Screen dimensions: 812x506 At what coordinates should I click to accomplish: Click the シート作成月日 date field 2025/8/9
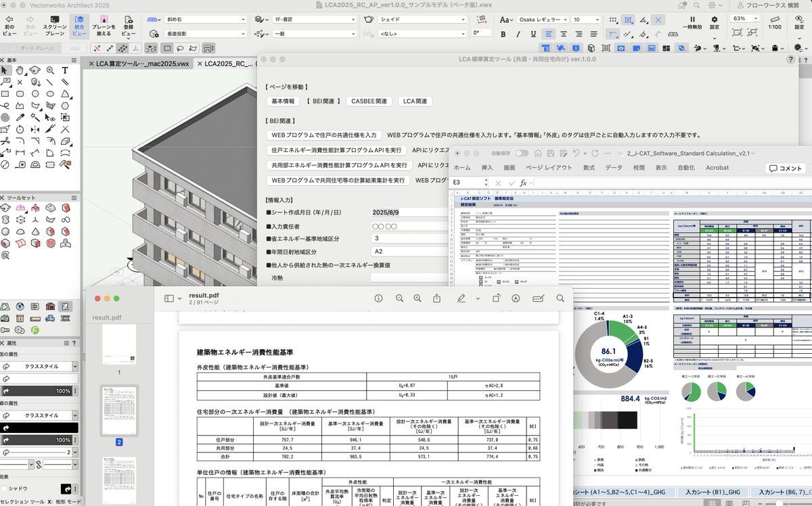409,212
